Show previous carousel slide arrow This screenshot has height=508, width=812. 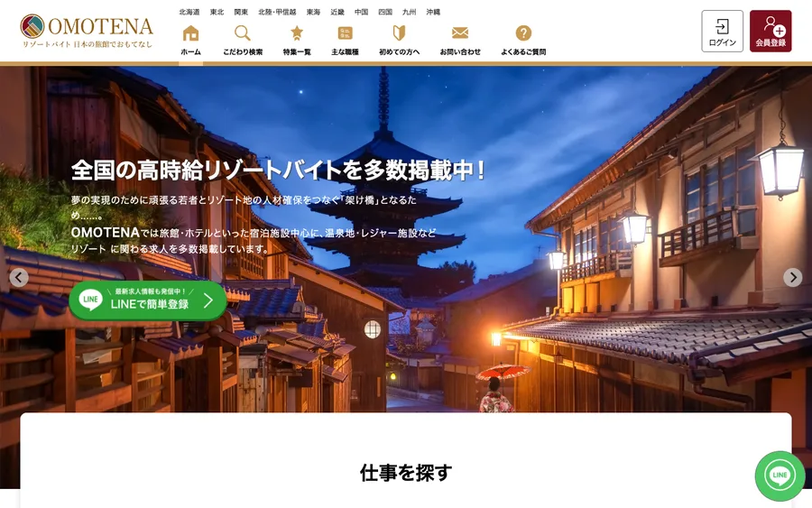coord(19,278)
